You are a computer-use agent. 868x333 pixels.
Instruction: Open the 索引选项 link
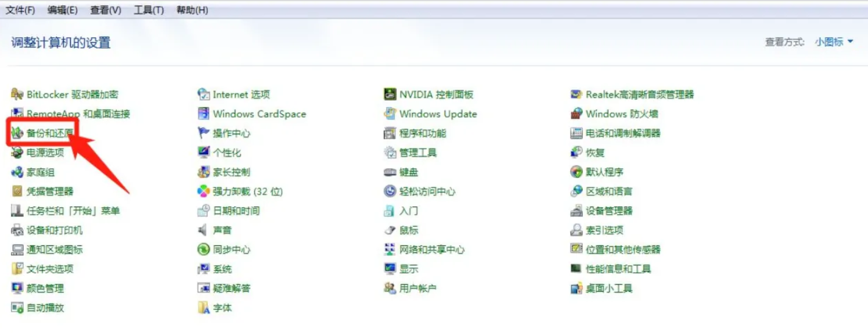coord(604,230)
